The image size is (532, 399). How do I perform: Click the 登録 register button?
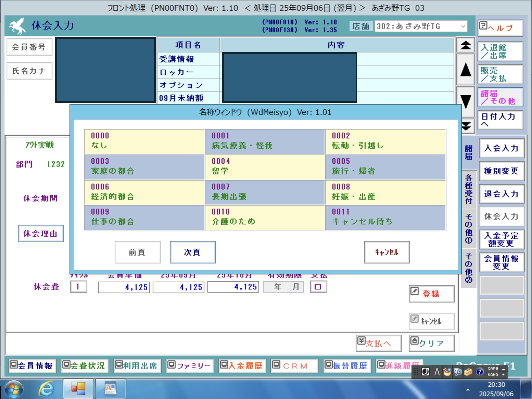(x=431, y=294)
